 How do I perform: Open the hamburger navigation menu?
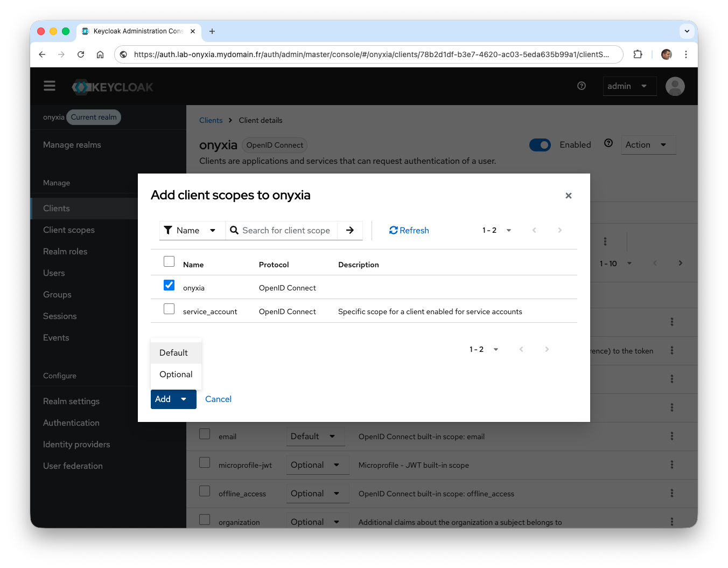point(50,86)
